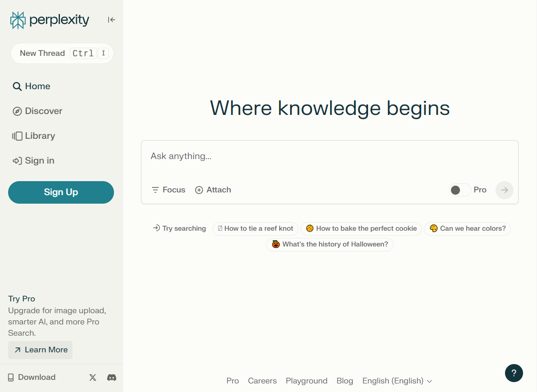Image resolution: width=537 pixels, height=392 pixels.
Task: Click the help question mark button
Action: point(514,373)
